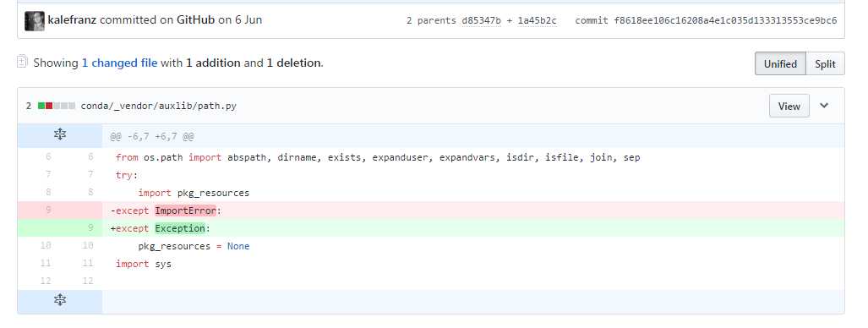Image resolution: width=868 pixels, height=328 pixels.
Task: Click the 'try:' code line
Action: click(x=126, y=175)
